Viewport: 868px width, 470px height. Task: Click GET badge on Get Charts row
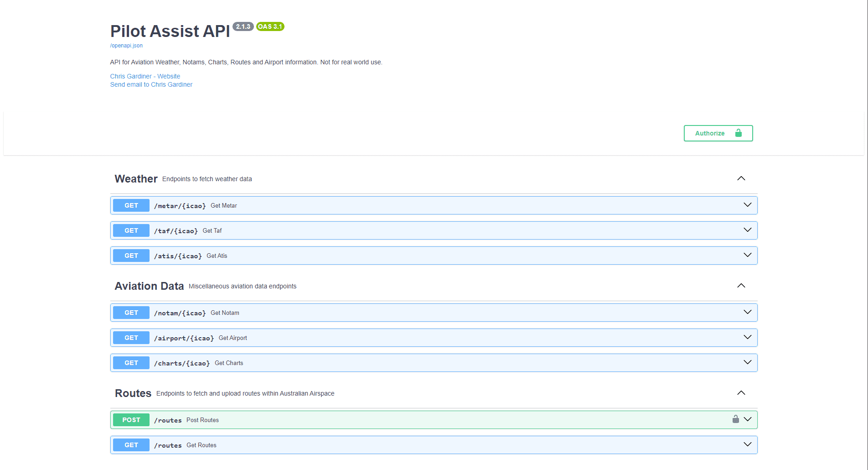131,363
